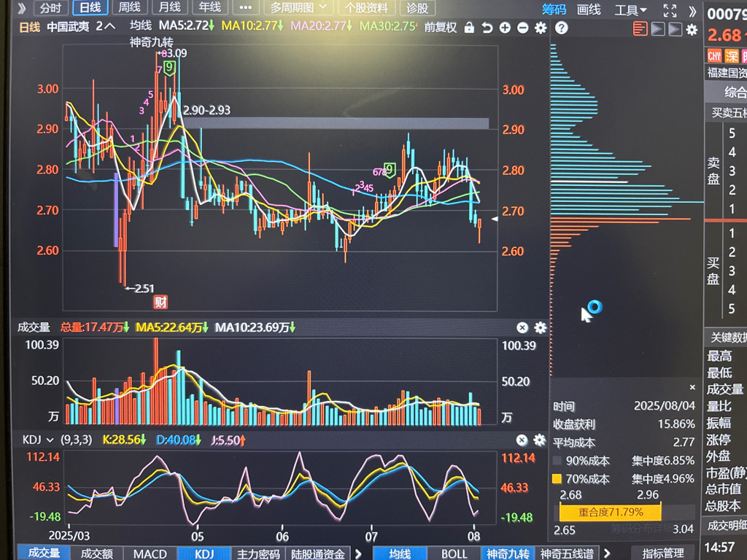Toggle the 90%成本 checkbox
Image resolution: width=747 pixels, height=560 pixels.
click(x=557, y=461)
